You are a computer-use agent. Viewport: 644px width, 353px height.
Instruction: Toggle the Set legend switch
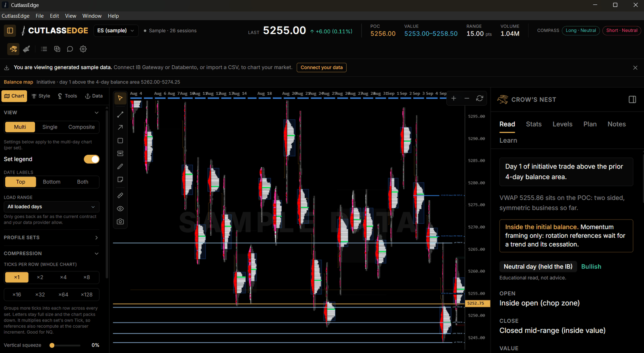(x=91, y=159)
